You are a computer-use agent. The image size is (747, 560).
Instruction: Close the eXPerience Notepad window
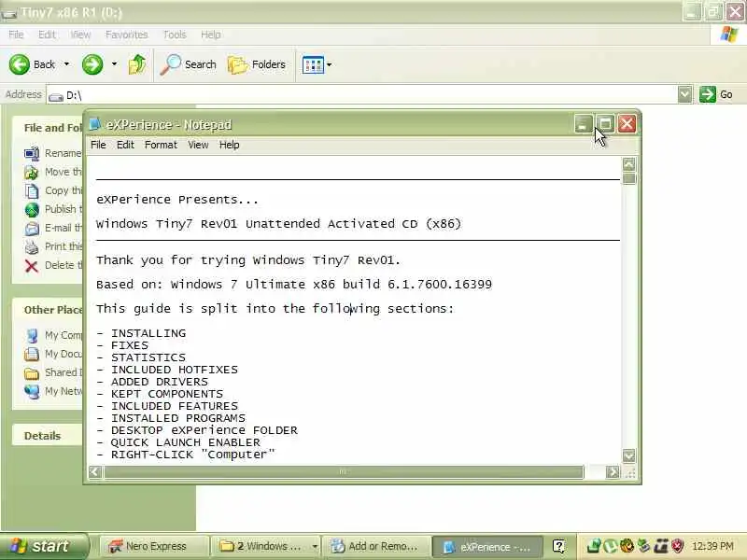click(627, 124)
